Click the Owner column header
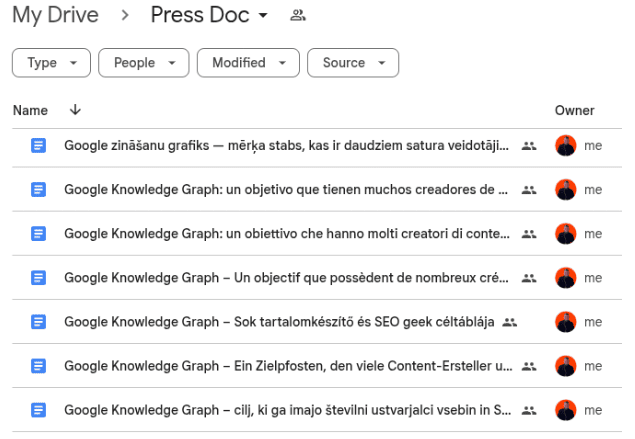 click(574, 110)
